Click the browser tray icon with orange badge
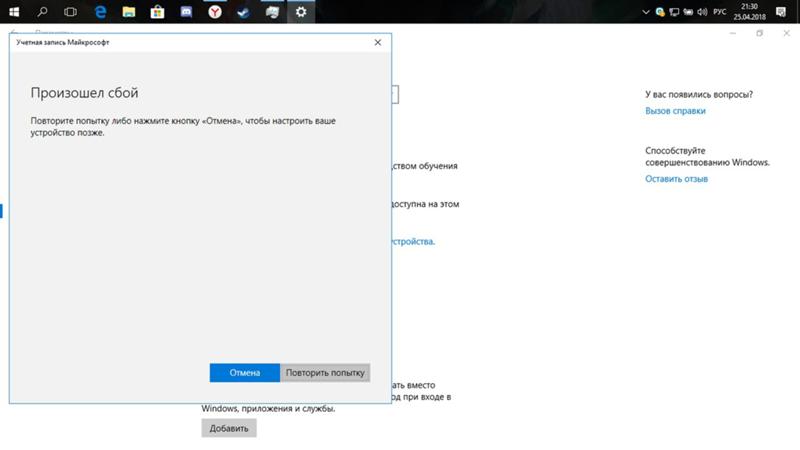Viewport: 800px width, 450px height. coord(660,12)
